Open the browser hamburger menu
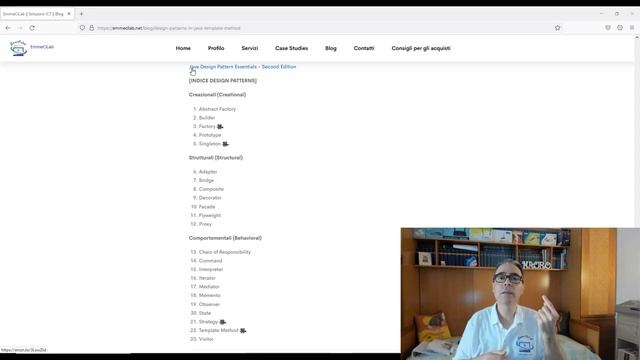Viewport: 640px width, 360px height. pyautogui.click(x=632, y=28)
